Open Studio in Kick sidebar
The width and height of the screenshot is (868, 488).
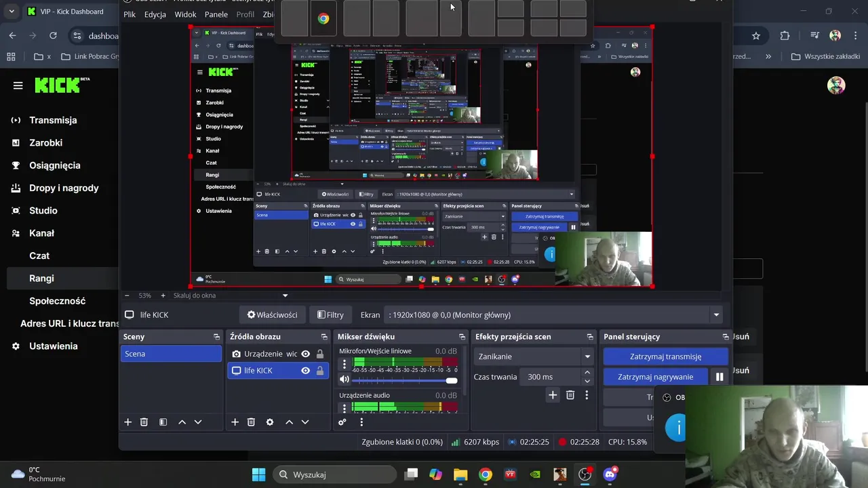coord(43,211)
